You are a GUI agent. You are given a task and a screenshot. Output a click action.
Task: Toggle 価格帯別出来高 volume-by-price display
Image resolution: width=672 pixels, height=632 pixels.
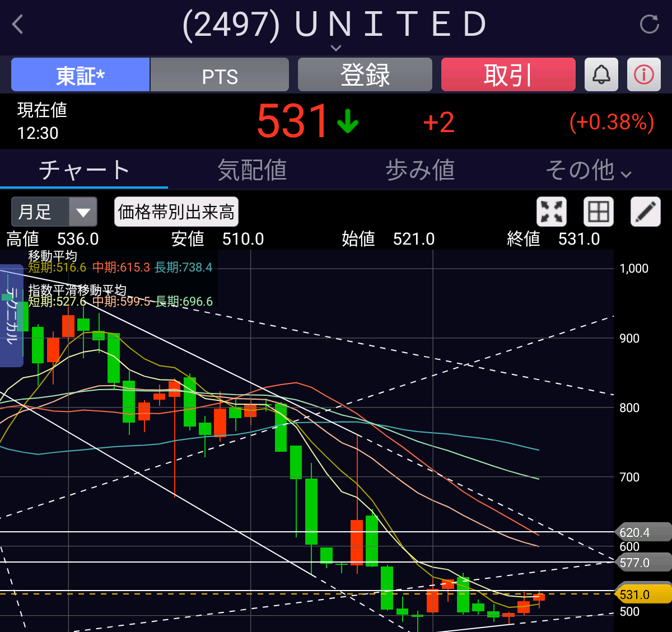tap(176, 212)
